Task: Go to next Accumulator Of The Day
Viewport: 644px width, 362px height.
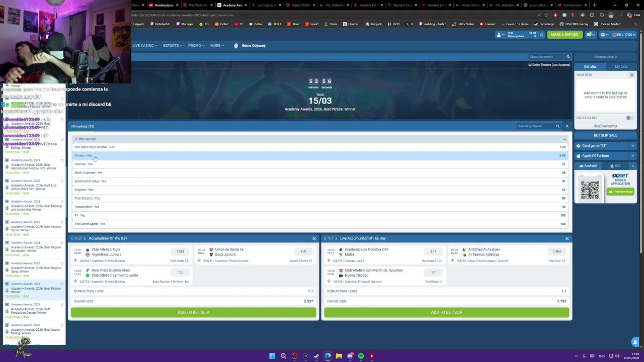Action: click(x=85, y=238)
